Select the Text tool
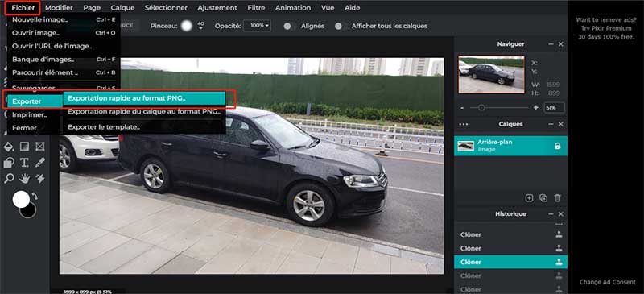 tap(25, 163)
